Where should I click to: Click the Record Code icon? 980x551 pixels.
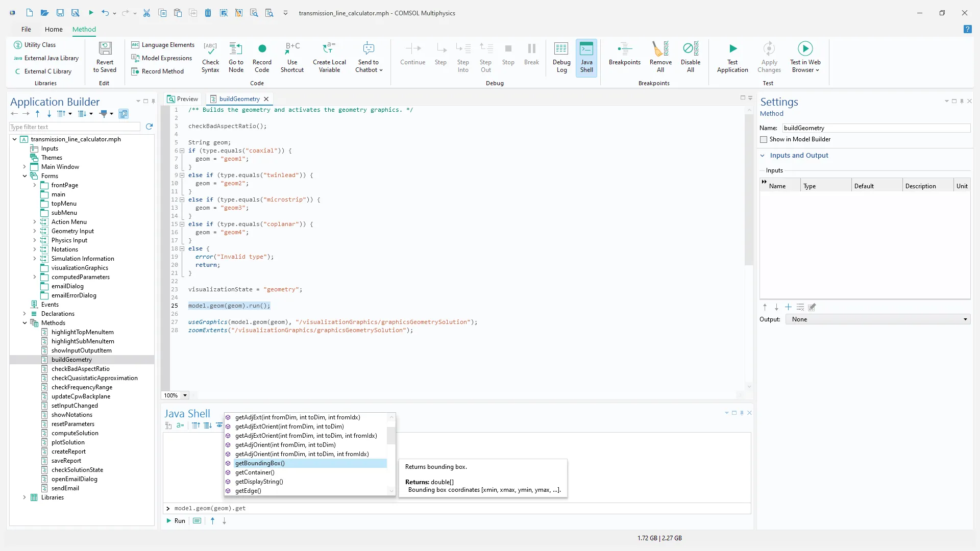pos(262,49)
